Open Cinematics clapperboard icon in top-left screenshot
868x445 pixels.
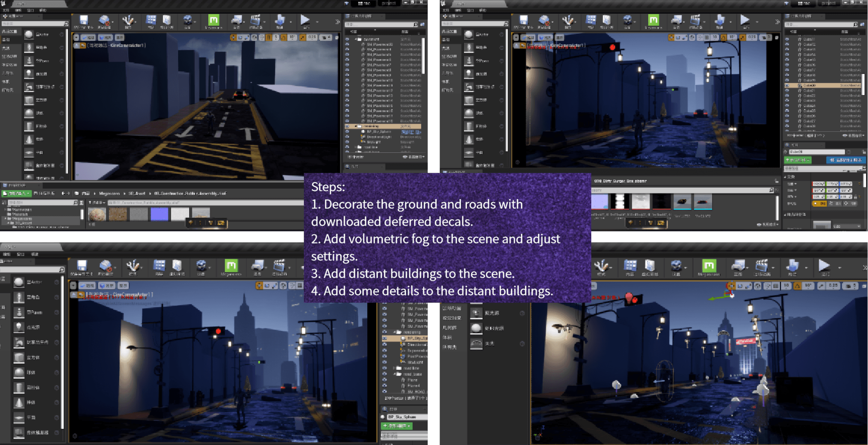point(256,20)
